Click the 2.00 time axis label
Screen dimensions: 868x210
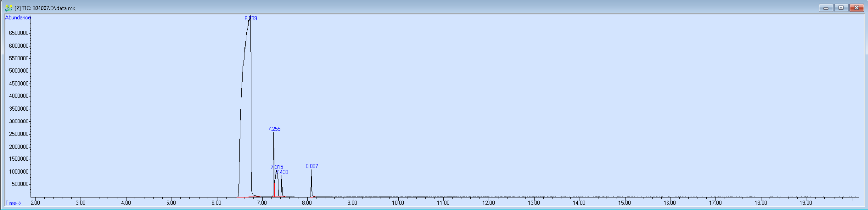pos(35,203)
